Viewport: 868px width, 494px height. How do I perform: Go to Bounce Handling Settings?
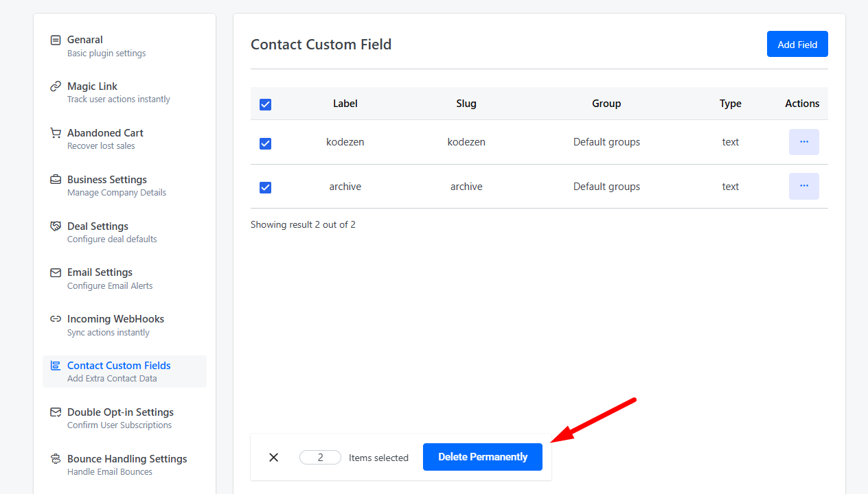pos(124,465)
